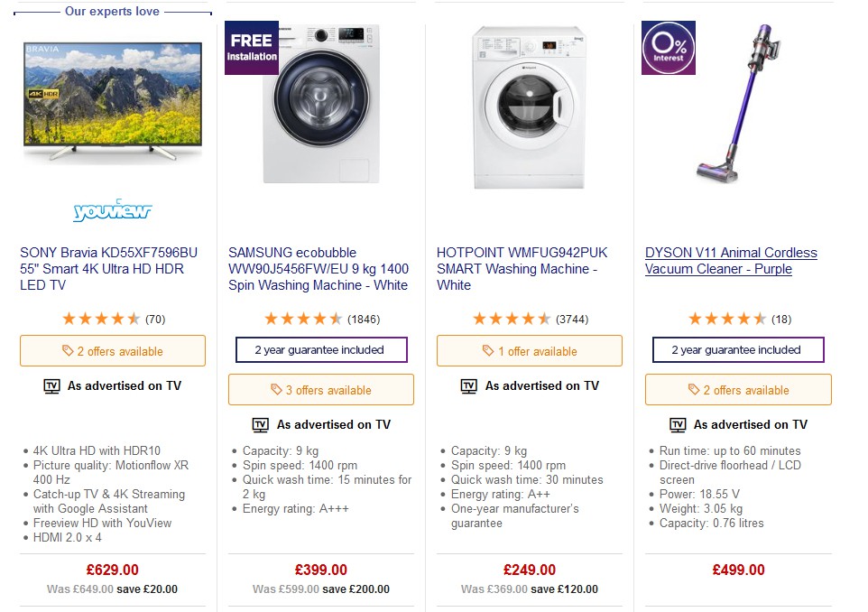Expand '3 offers available' under the Samsung washer

[320, 389]
